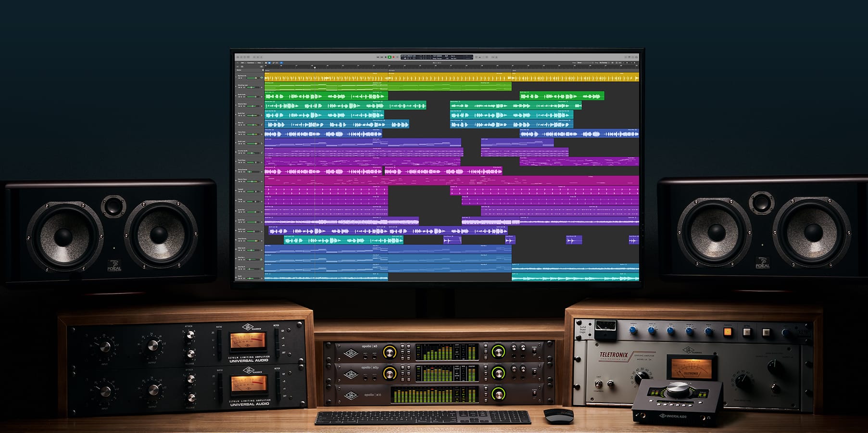The image size is (868, 433).
Task: Select the Play button in the transport
Action: (x=390, y=56)
